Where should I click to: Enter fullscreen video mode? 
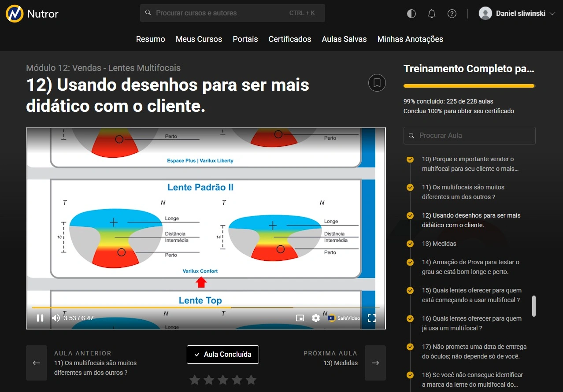point(371,318)
